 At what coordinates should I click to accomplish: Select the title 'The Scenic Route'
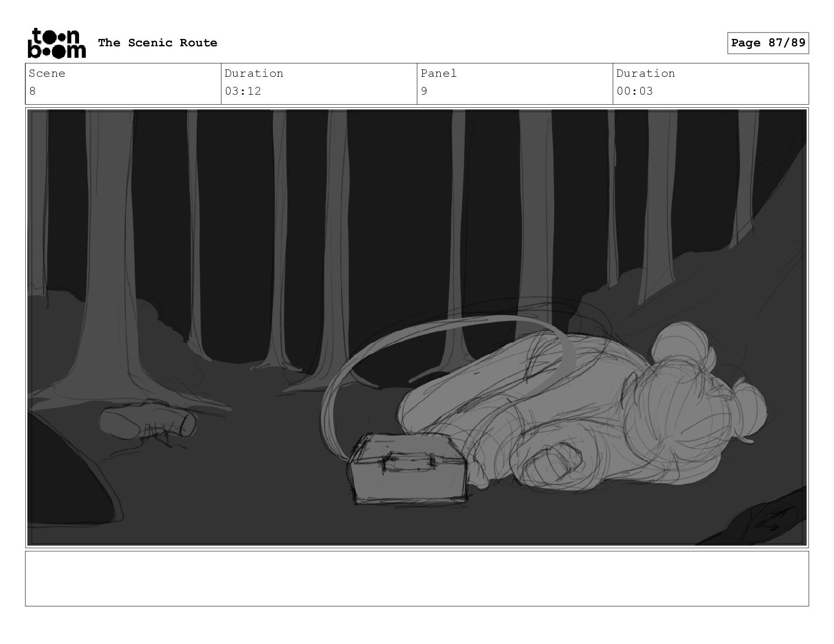(x=157, y=43)
